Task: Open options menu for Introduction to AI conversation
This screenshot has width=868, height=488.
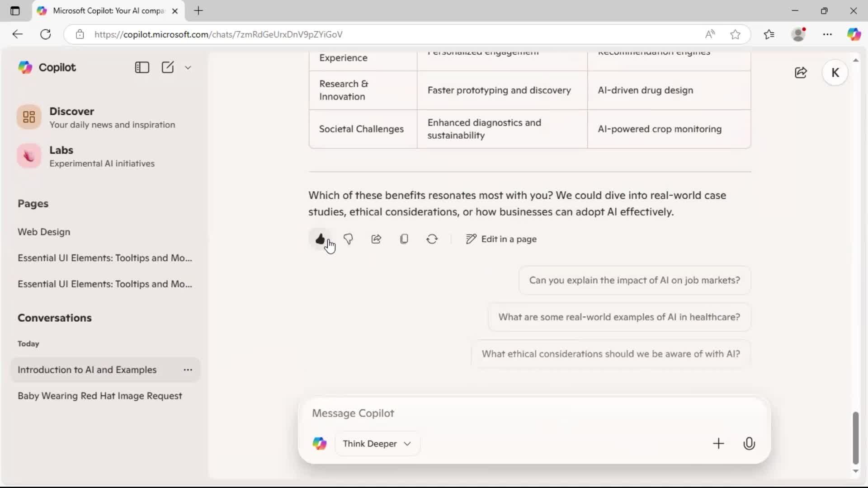Action: (x=188, y=370)
